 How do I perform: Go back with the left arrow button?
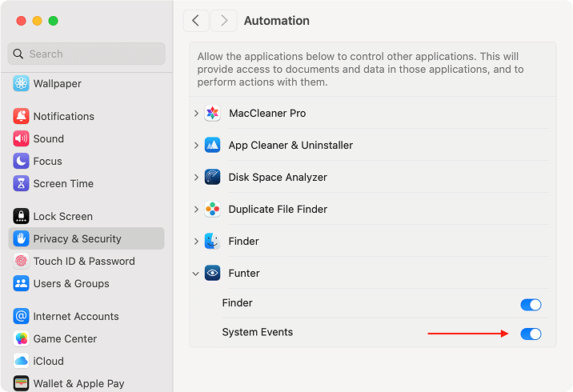[196, 21]
